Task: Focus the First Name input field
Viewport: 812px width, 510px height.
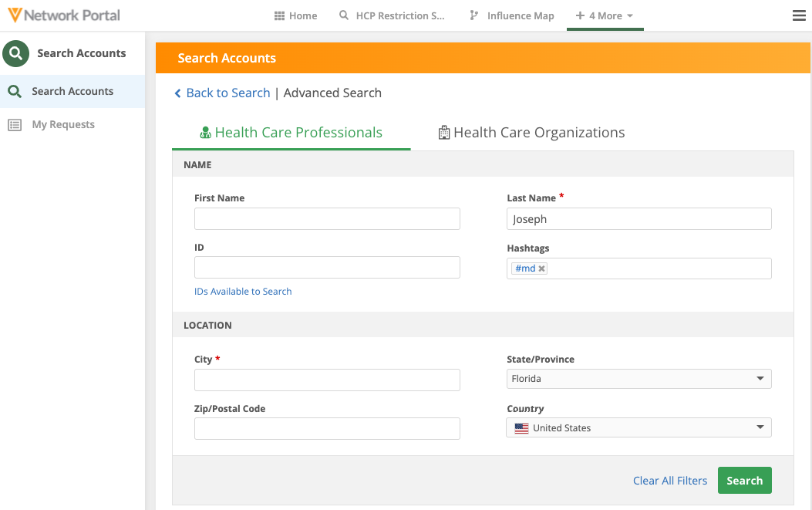Action: tap(327, 219)
